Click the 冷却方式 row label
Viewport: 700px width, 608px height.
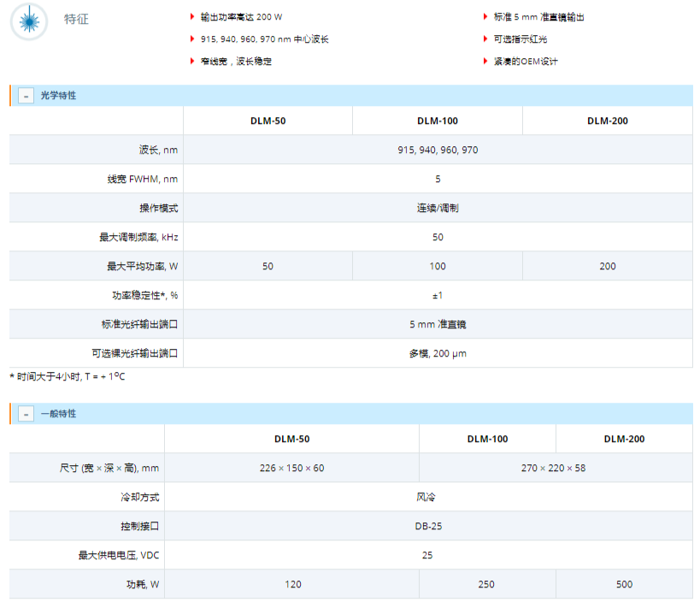[139, 497]
